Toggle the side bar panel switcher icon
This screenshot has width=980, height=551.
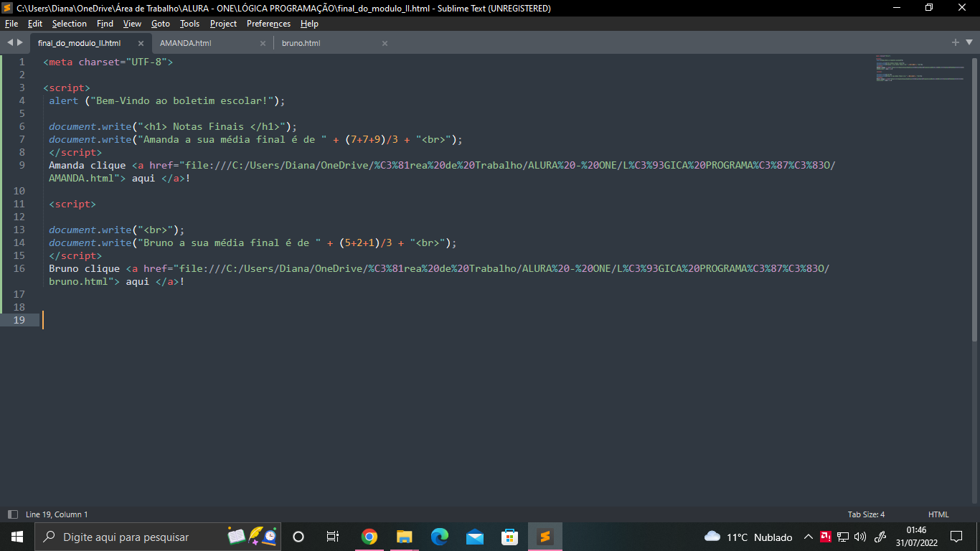coord(12,514)
